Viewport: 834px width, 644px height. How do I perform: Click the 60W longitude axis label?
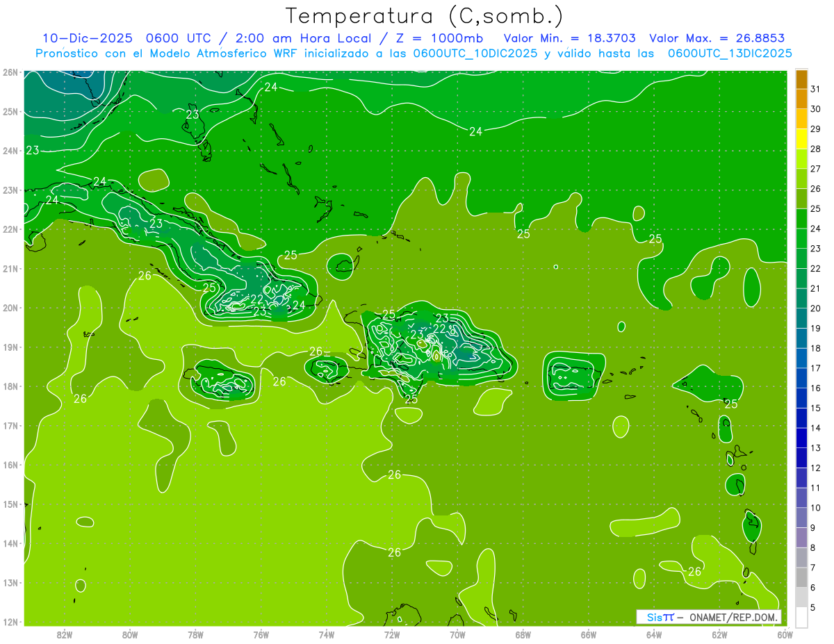tap(785, 634)
